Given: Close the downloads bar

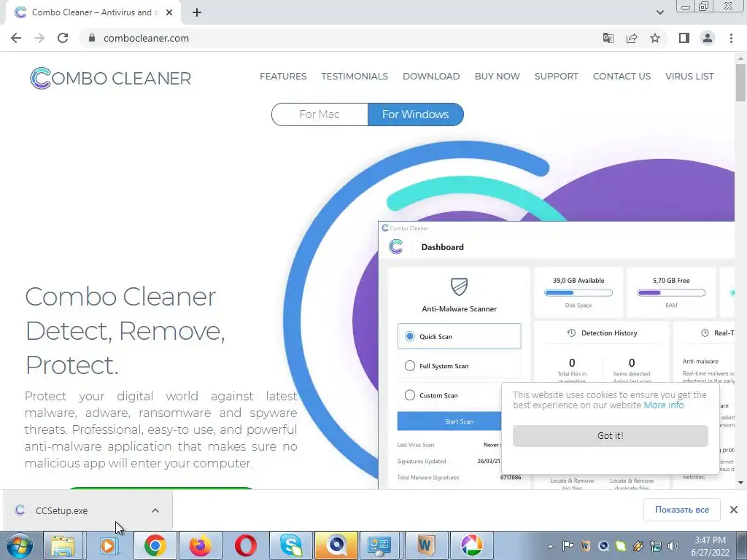Looking at the screenshot, I should click(734, 510).
